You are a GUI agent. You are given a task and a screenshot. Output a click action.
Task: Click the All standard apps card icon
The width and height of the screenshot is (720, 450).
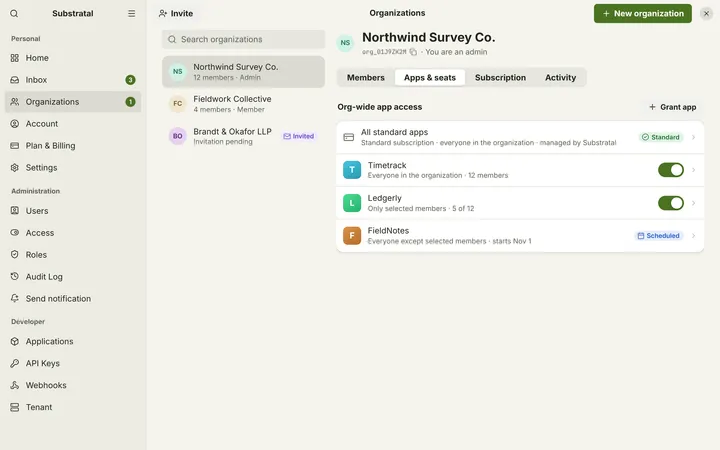pyautogui.click(x=349, y=137)
